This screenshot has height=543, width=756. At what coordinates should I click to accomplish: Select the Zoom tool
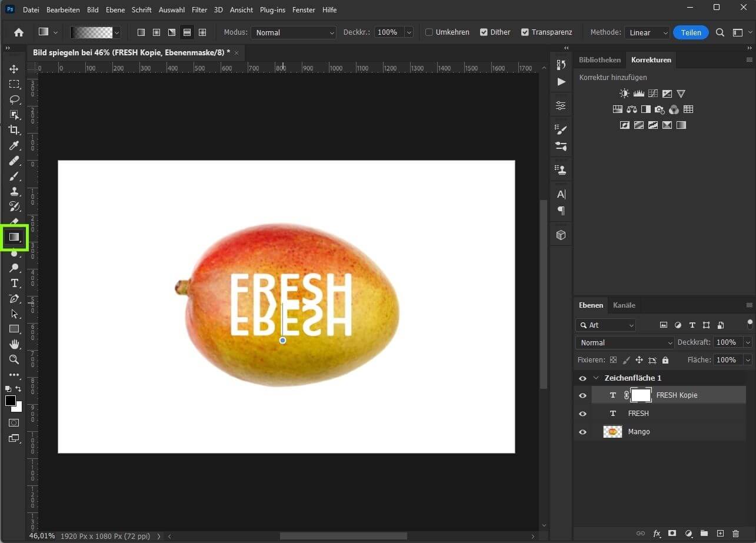click(x=14, y=359)
